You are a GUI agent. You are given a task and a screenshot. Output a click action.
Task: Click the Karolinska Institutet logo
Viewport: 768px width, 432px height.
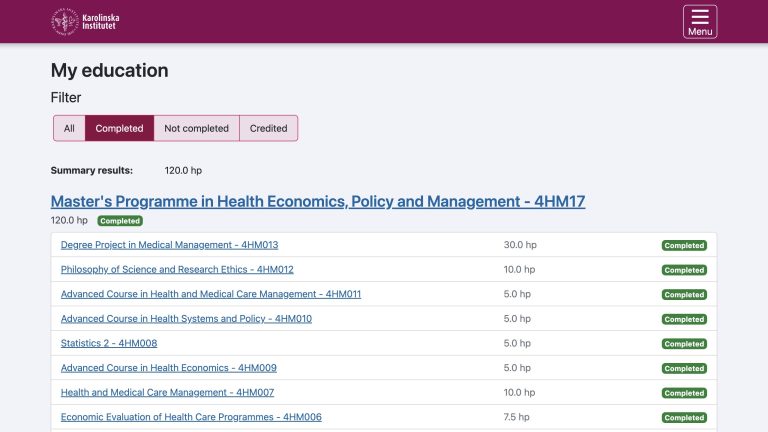coord(85,22)
